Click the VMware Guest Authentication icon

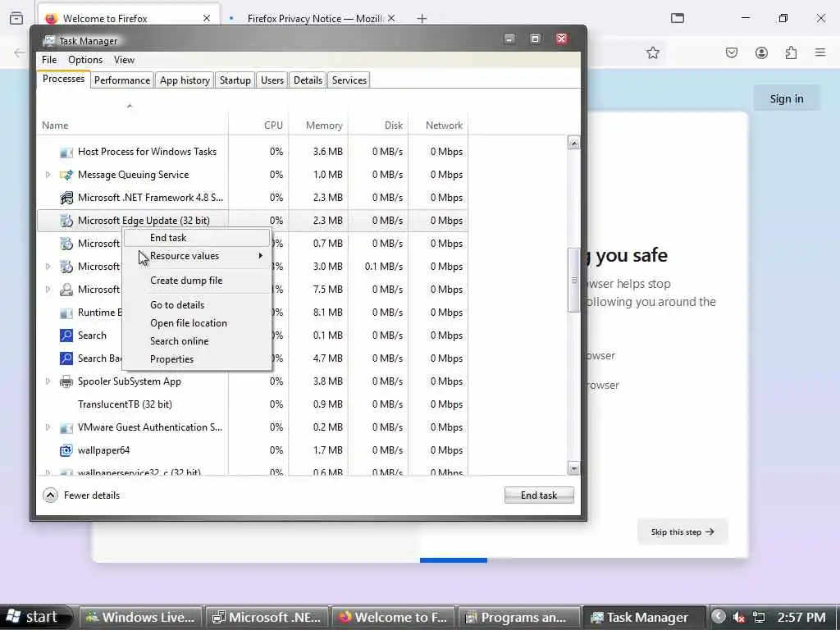pyautogui.click(x=66, y=427)
